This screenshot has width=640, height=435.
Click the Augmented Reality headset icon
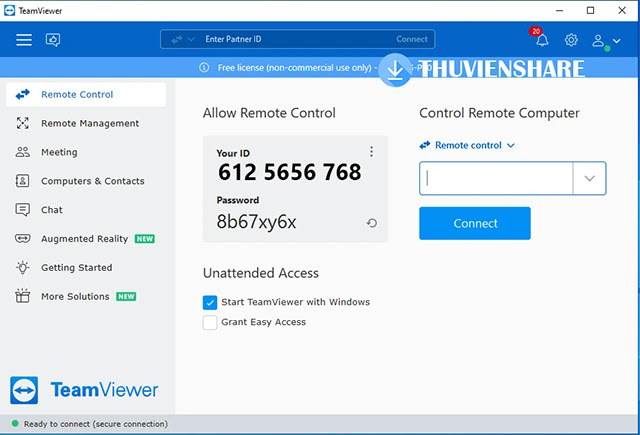point(22,238)
